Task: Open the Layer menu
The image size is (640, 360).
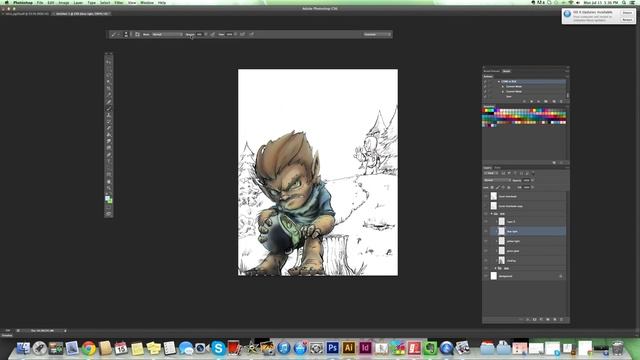Action: pos(78,2)
